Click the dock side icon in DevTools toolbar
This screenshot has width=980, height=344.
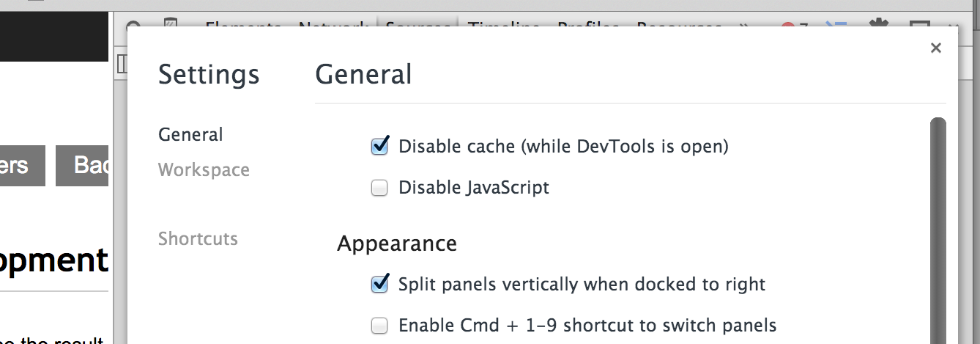pyautogui.click(x=919, y=24)
